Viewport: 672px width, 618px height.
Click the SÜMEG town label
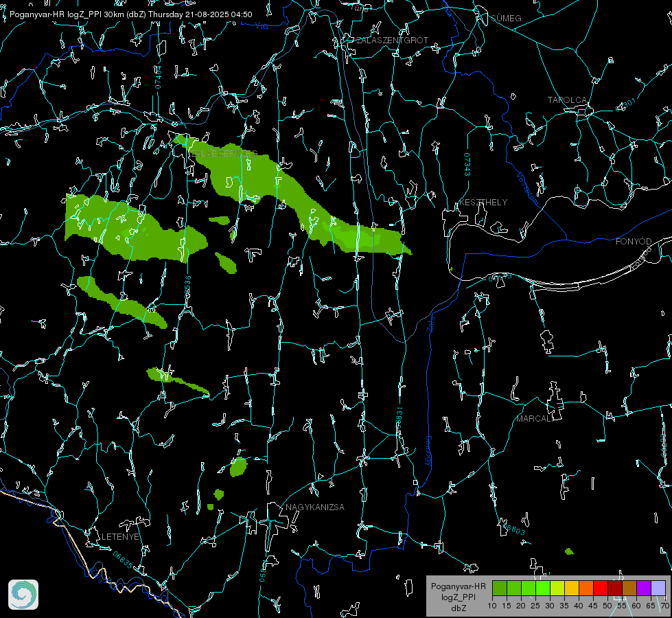(x=506, y=18)
